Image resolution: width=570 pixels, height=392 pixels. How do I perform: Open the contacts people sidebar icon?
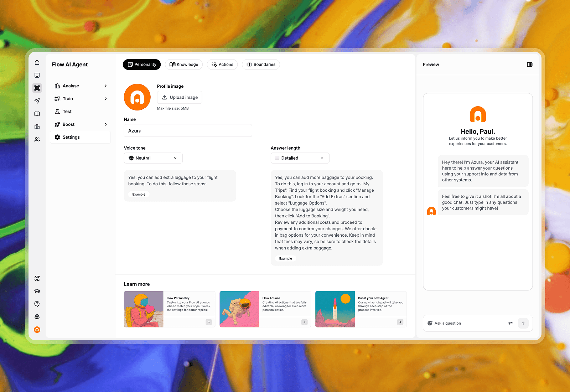[37, 139]
